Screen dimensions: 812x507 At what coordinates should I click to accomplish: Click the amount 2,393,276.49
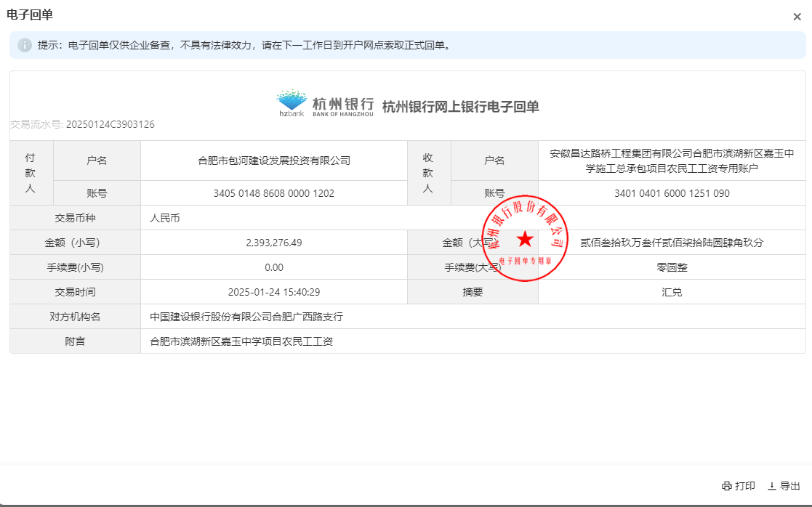pyautogui.click(x=274, y=243)
